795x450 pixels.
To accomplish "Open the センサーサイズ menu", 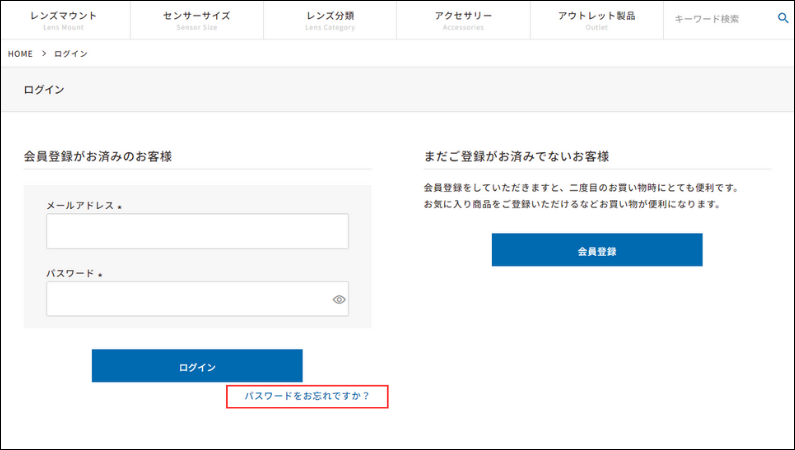I will coord(197,20).
